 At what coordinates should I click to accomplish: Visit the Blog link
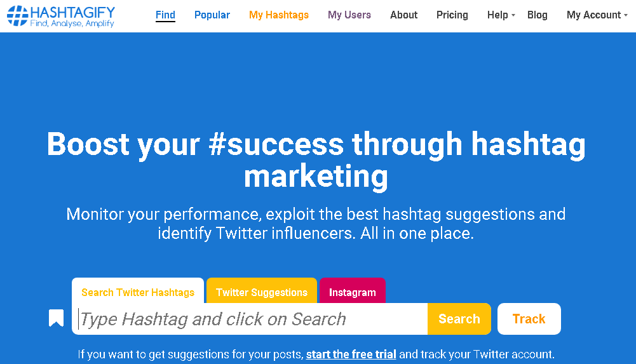tap(537, 15)
